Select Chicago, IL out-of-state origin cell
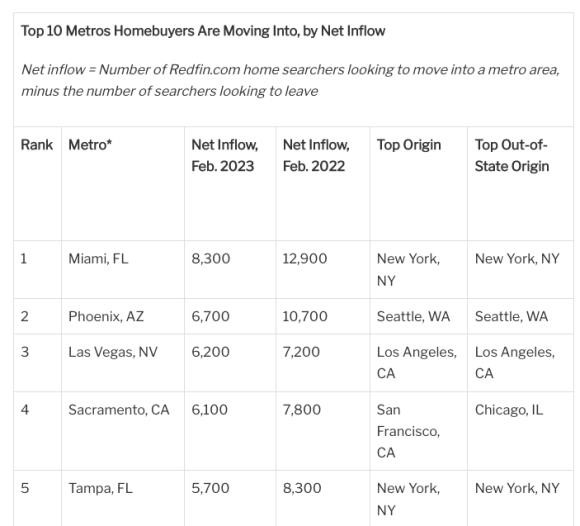Image resolution: width=580 pixels, height=526 pixels. tap(509, 409)
